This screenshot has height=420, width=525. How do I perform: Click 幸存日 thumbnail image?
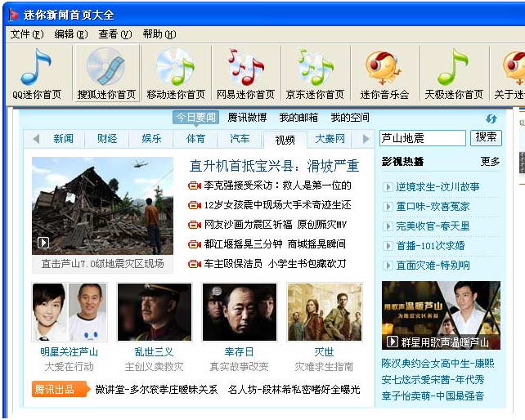coord(240,312)
